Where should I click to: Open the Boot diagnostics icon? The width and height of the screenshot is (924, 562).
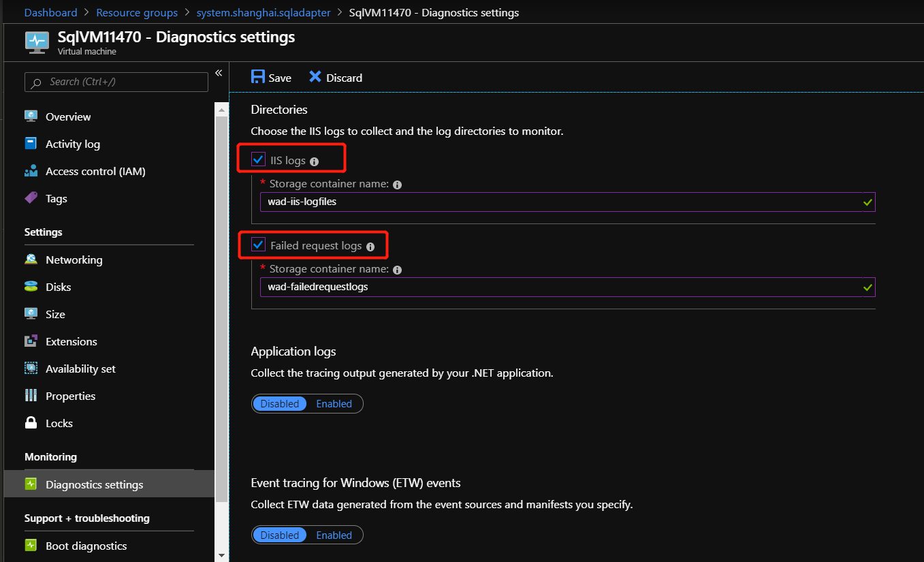(x=31, y=546)
